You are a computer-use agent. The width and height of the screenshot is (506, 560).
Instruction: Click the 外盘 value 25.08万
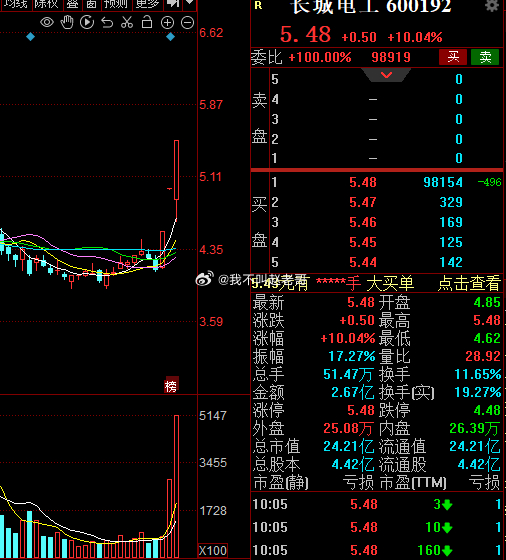[x=348, y=428]
